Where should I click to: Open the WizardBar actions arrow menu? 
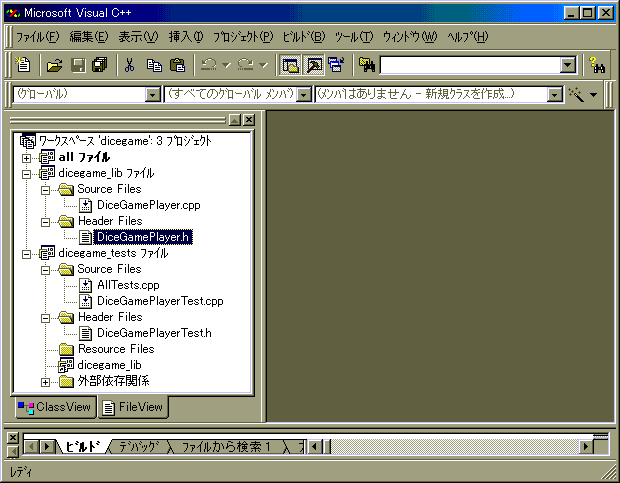(x=594, y=95)
